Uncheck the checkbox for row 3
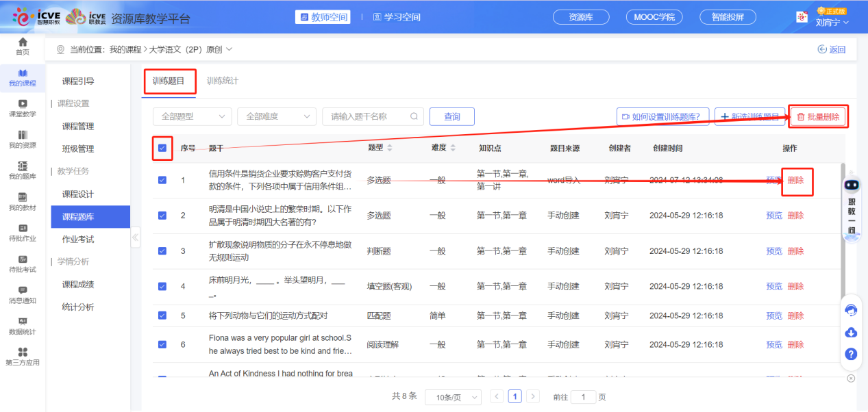The width and height of the screenshot is (868, 412). [x=162, y=251]
